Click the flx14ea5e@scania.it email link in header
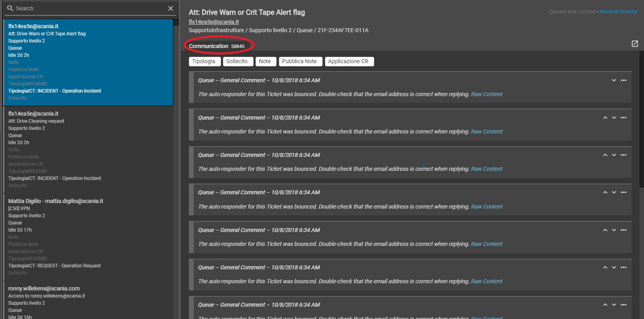The image size is (644, 319). (214, 22)
